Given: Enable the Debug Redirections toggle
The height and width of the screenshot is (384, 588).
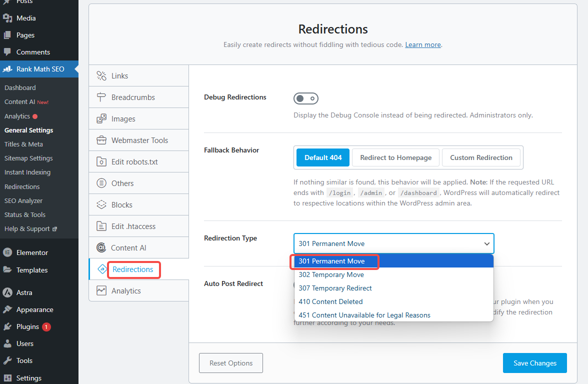Looking at the screenshot, I should (x=306, y=98).
